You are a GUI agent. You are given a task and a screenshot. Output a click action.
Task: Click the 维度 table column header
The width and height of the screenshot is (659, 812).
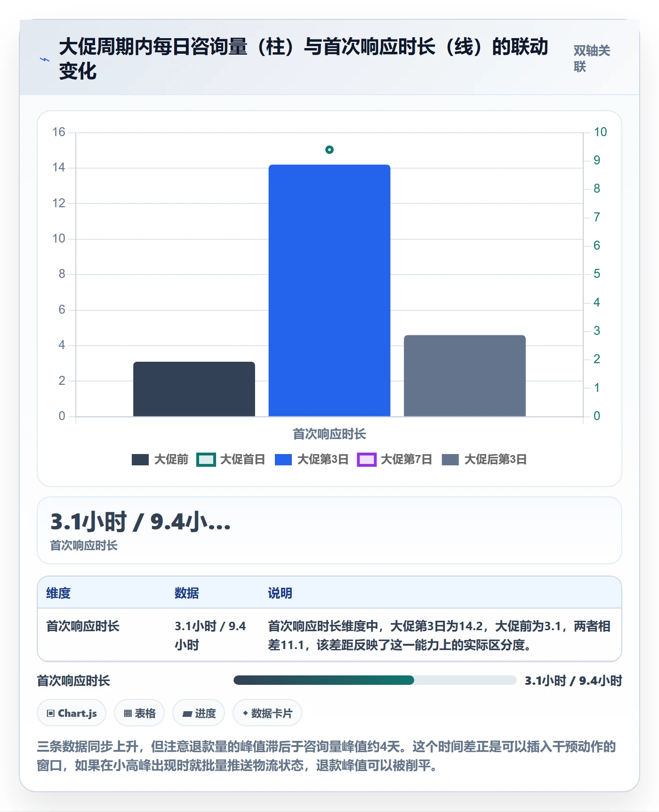coord(58,593)
